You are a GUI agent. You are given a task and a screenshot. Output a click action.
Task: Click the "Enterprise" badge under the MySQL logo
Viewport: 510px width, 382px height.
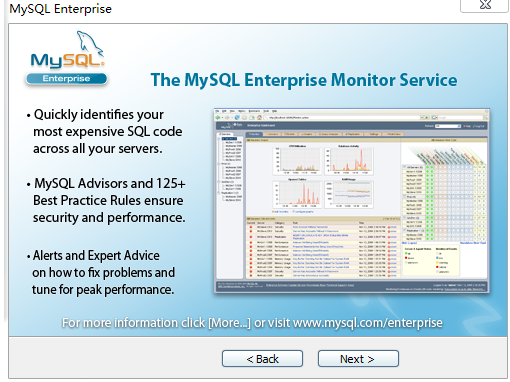pos(66,79)
